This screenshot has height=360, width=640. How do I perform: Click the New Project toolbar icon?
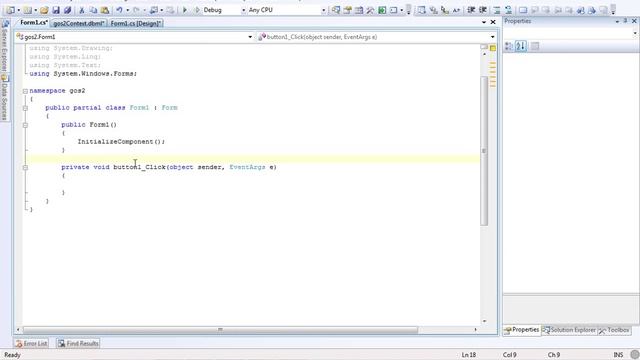tap(11, 10)
